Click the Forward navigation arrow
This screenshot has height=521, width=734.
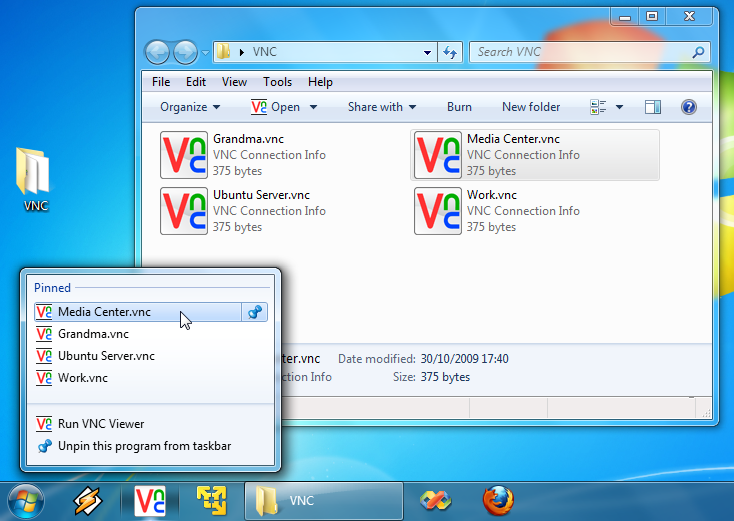click(185, 52)
